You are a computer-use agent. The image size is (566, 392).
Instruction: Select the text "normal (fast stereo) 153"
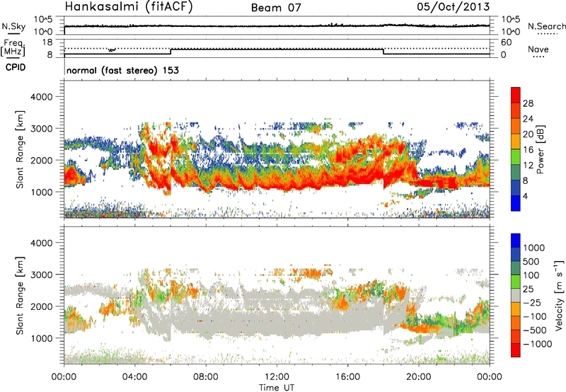coord(122,70)
